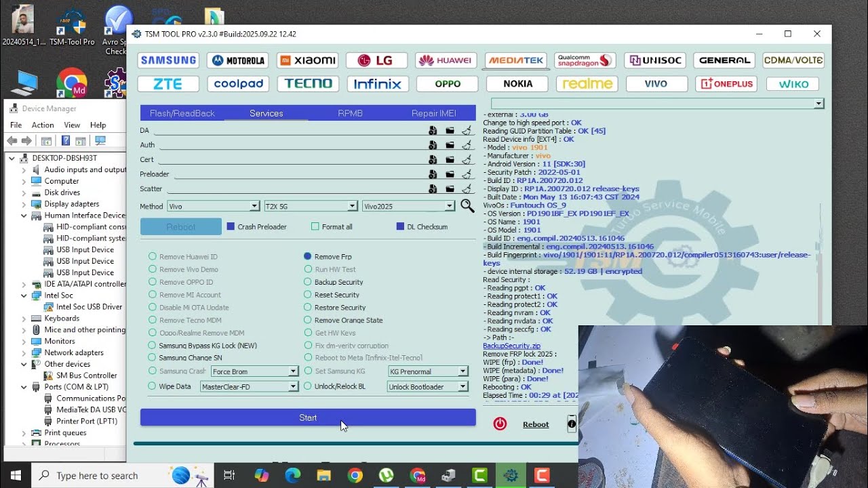Viewport: 868px width, 488px height.
Task: Open the Unlock Bootloader dropdown
Action: tap(428, 387)
